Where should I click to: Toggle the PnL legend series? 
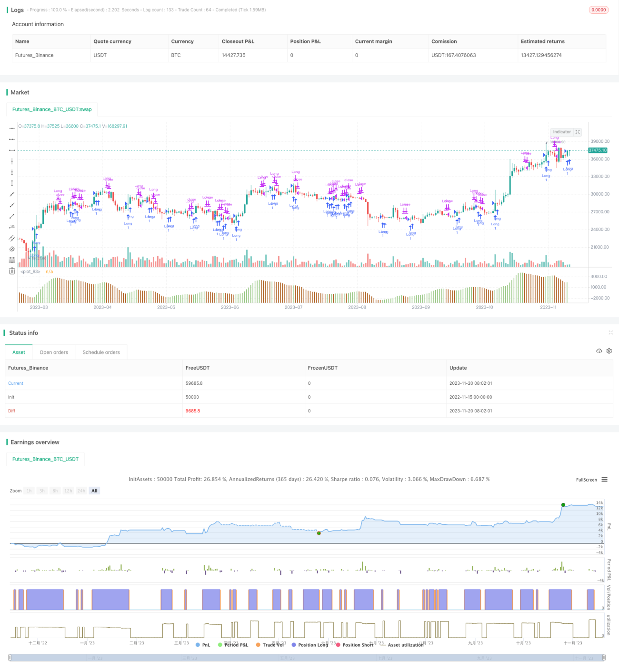tap(203, 645)
